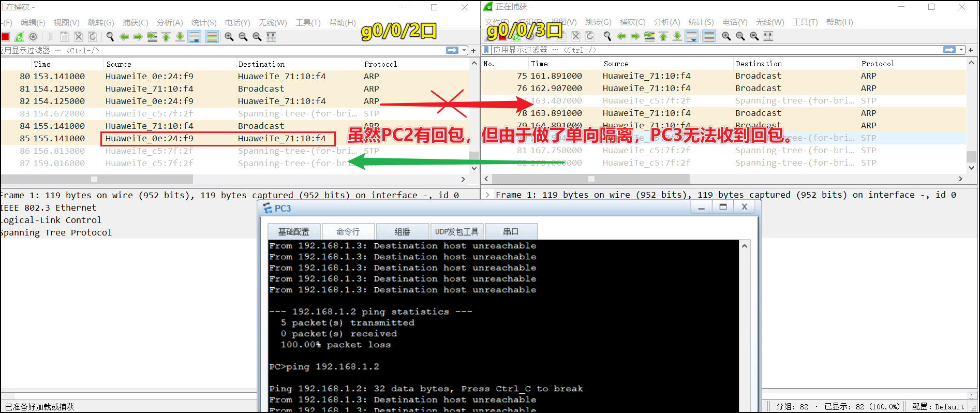Toggle auto-scroll during capture, right Wireshark
Screen dimensions: 980x413
(x=692, y=36)
